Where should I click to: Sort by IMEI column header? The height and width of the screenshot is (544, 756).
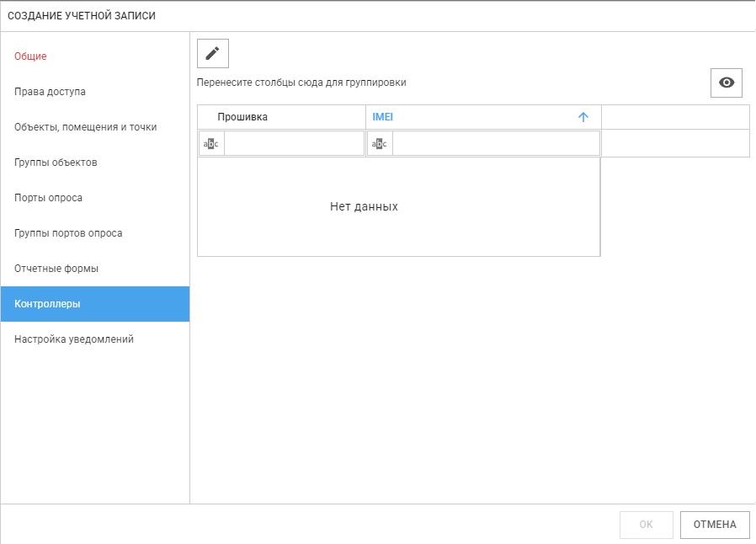(x=483, y=117)
